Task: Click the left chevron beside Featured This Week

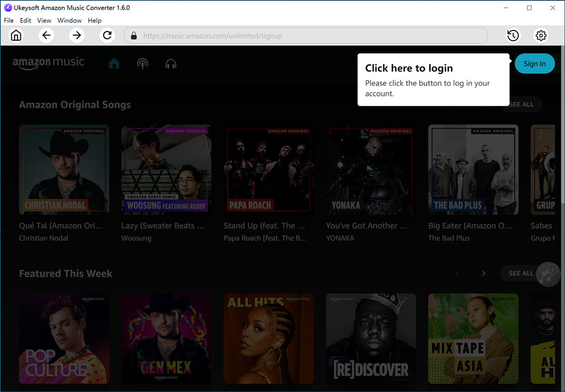Action: click(457, 273)
